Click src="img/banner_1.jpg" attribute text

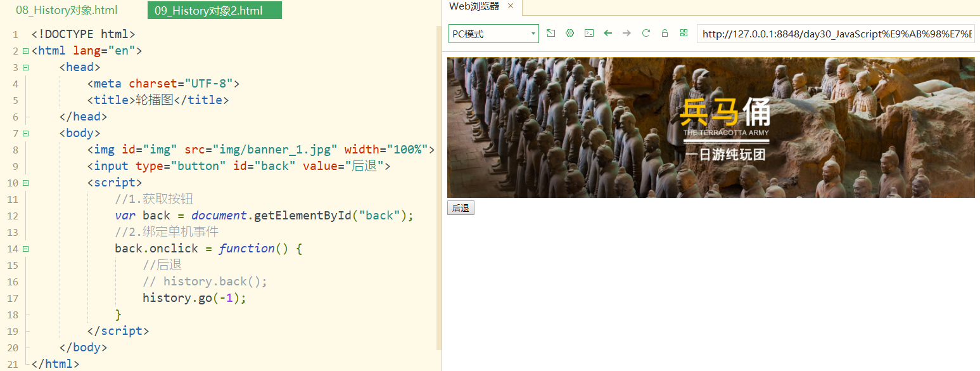click(x=261, y=150)
